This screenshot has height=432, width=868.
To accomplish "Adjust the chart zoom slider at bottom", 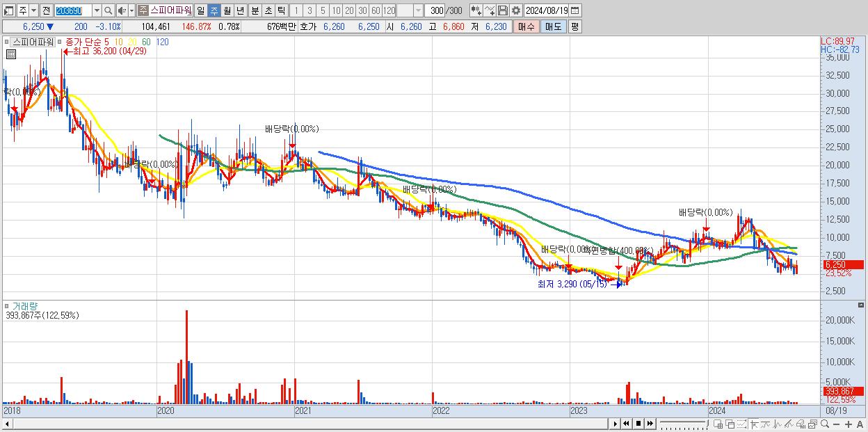I will click(x=684, y=424).
